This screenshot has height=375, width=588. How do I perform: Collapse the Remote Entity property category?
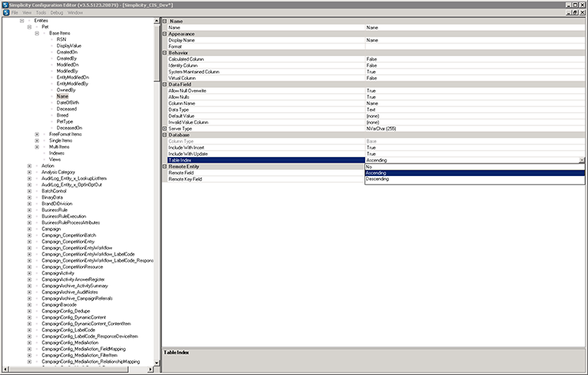[164, 167]
